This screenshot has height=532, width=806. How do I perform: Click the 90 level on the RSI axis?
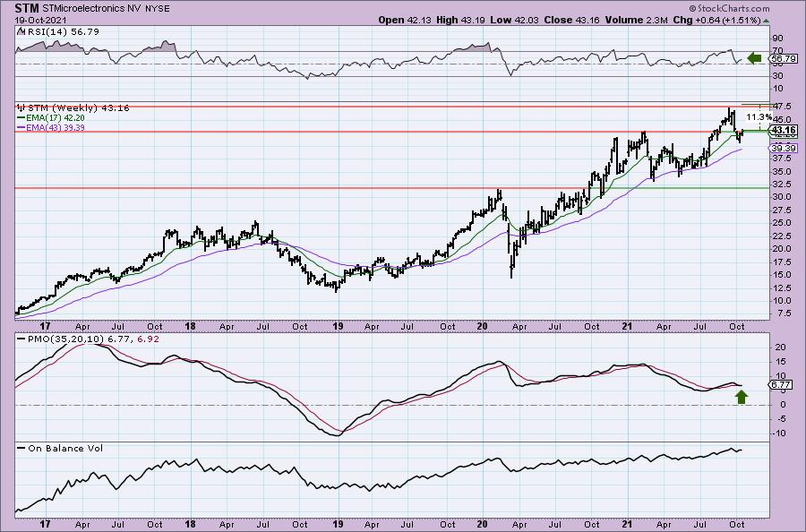click(x=777, y=38)
